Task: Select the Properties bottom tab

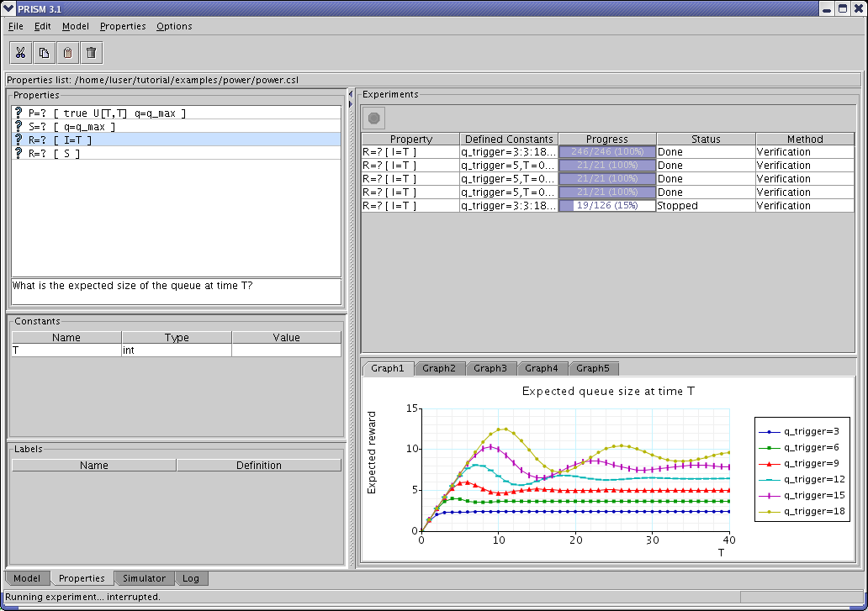Action: [x=82, y=578]
